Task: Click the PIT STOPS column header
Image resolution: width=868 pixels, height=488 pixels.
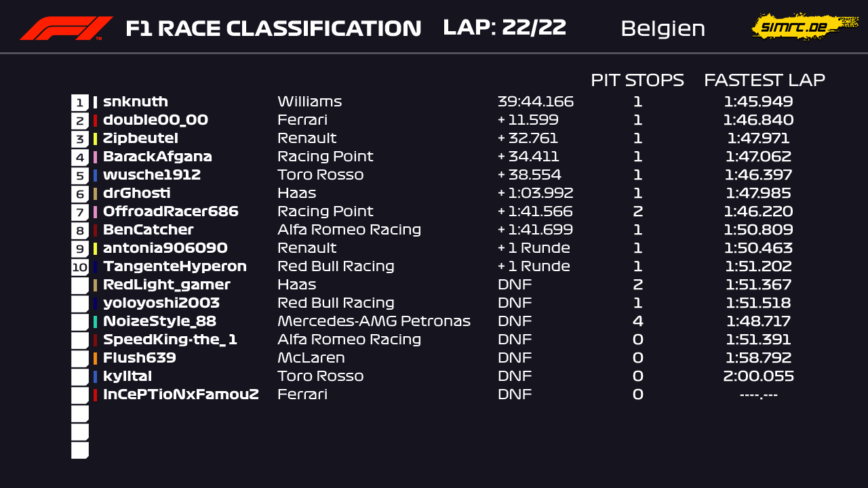Action: point(637,80)
